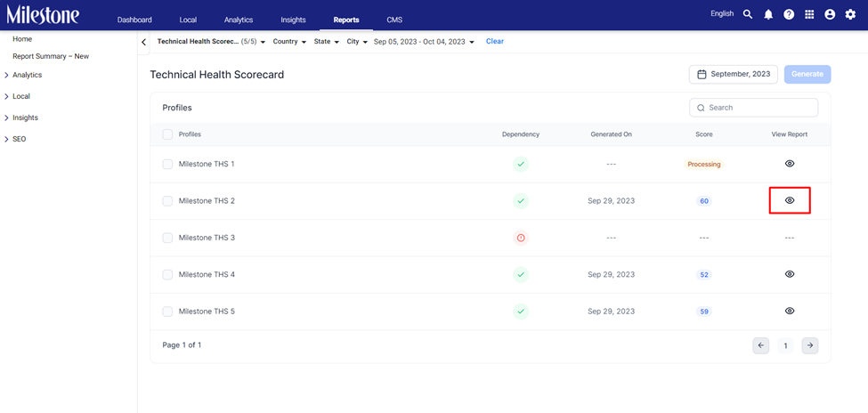View report for Milestone THS 5
Screen dimensions: 868x413
coord(790,311)
